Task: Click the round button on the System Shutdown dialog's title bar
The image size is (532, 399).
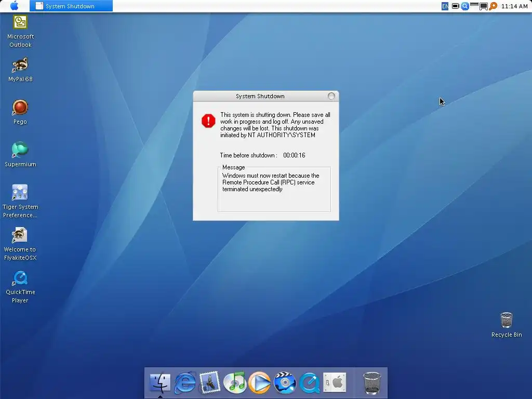Action: (x=331, y=96)
